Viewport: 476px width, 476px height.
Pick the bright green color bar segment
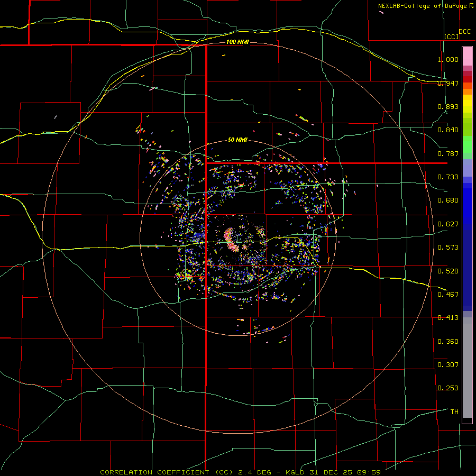click(467, 144)
